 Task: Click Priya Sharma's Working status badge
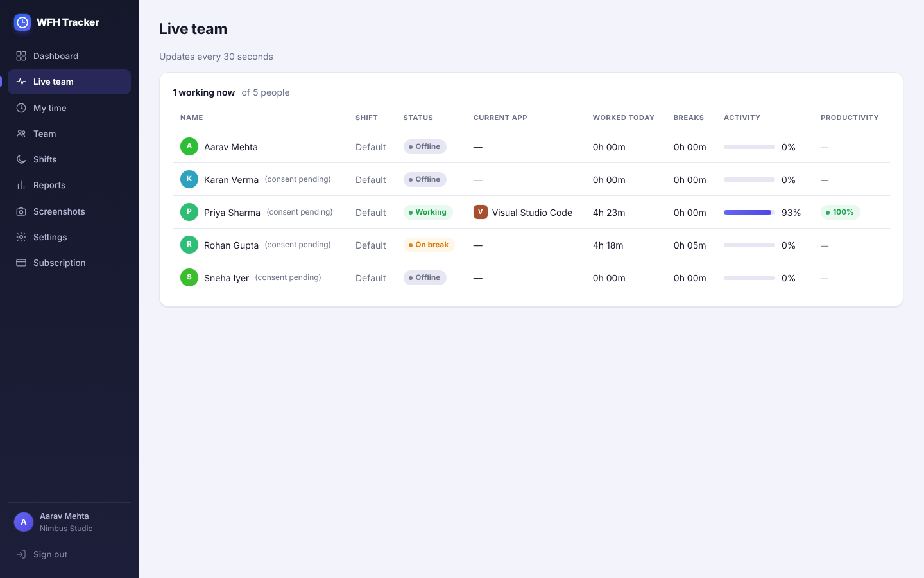(x=428, y=212)
